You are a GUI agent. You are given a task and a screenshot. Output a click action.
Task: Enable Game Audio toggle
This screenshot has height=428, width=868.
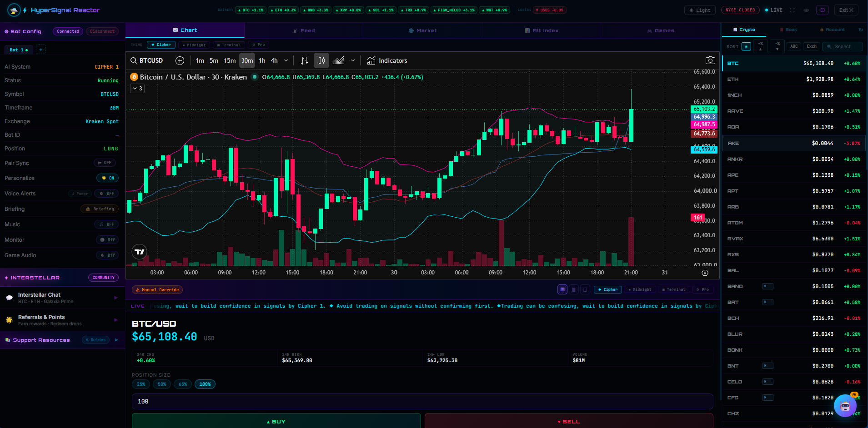(x=107, y=255)
